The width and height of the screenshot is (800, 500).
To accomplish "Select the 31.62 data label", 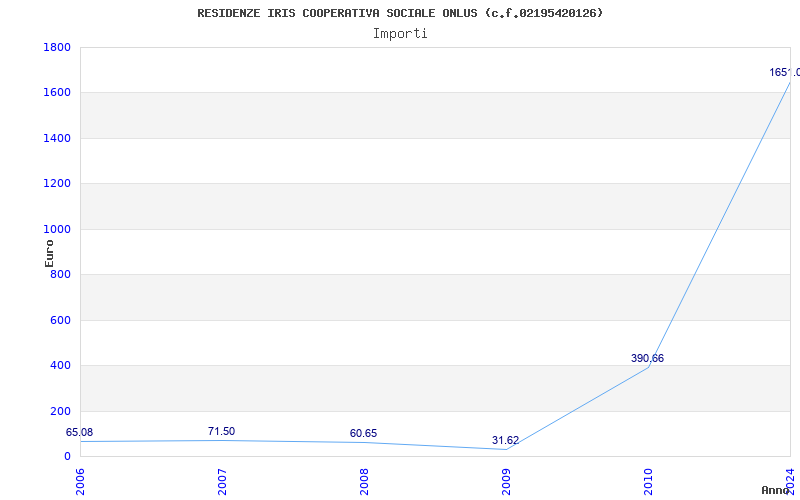I will click(505, 441).
